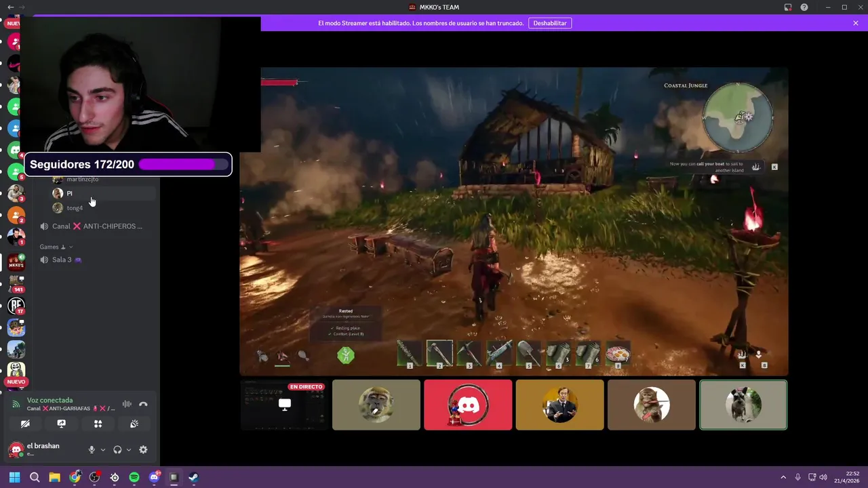Open headphone output options arrow
The image size is (868, 488).
coord(129,449)
